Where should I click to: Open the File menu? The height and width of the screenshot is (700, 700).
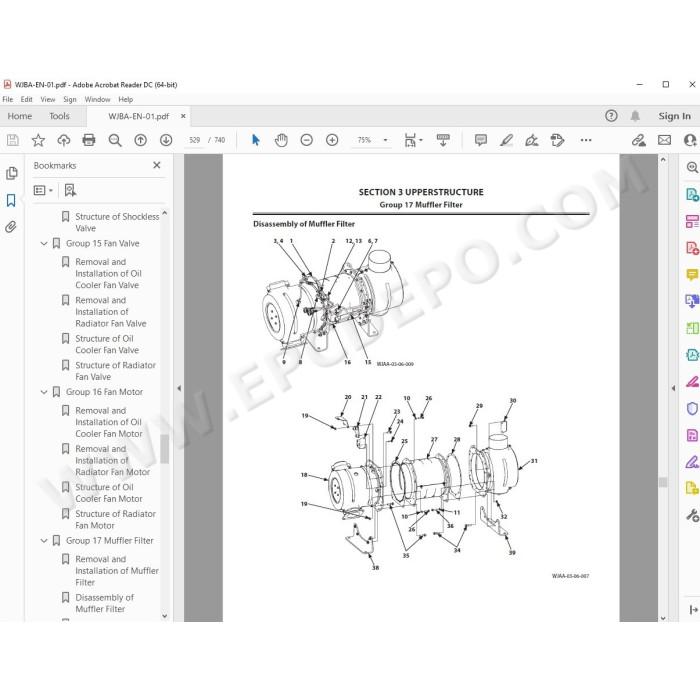(8, 100)
